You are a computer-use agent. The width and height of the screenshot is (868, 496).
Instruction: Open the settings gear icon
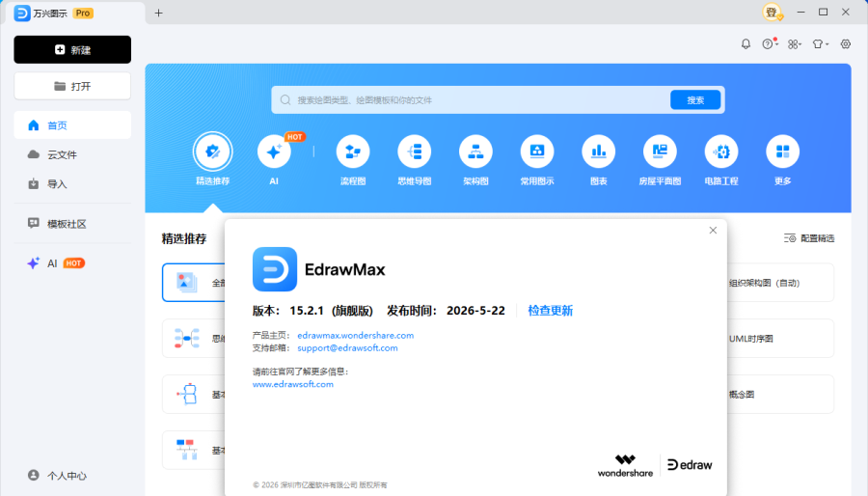[x=845, y=44]
